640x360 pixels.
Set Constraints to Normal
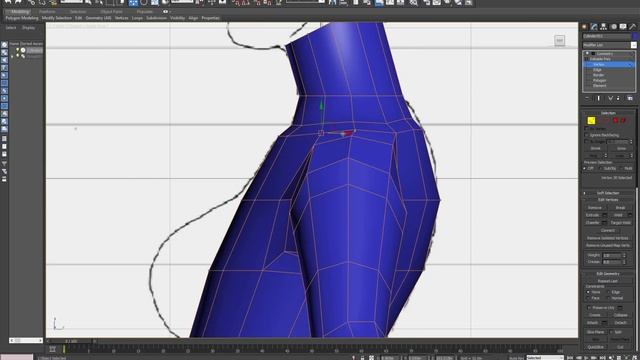coord(609,298)
